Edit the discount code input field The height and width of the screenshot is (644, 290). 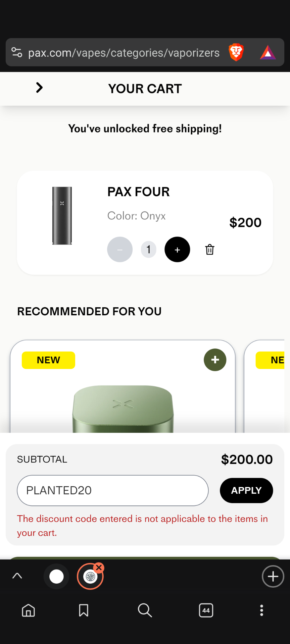[113, 490]
